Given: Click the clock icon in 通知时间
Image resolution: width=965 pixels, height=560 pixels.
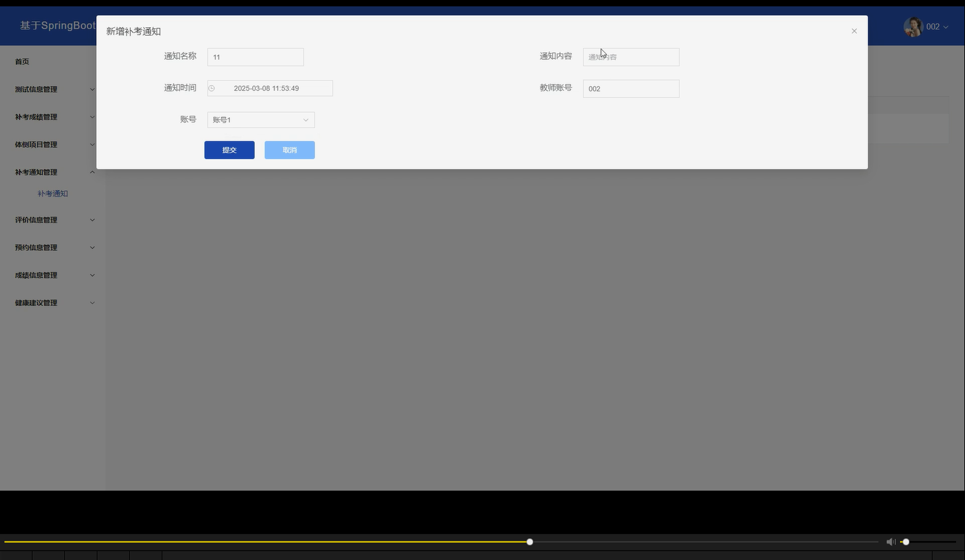Looking at the screenshot, I should point(212,88).
